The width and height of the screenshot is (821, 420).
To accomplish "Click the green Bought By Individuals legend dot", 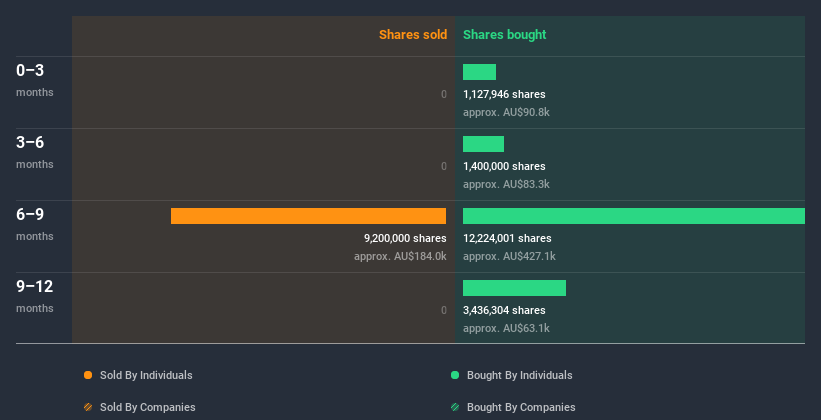I will click(455, 375).
